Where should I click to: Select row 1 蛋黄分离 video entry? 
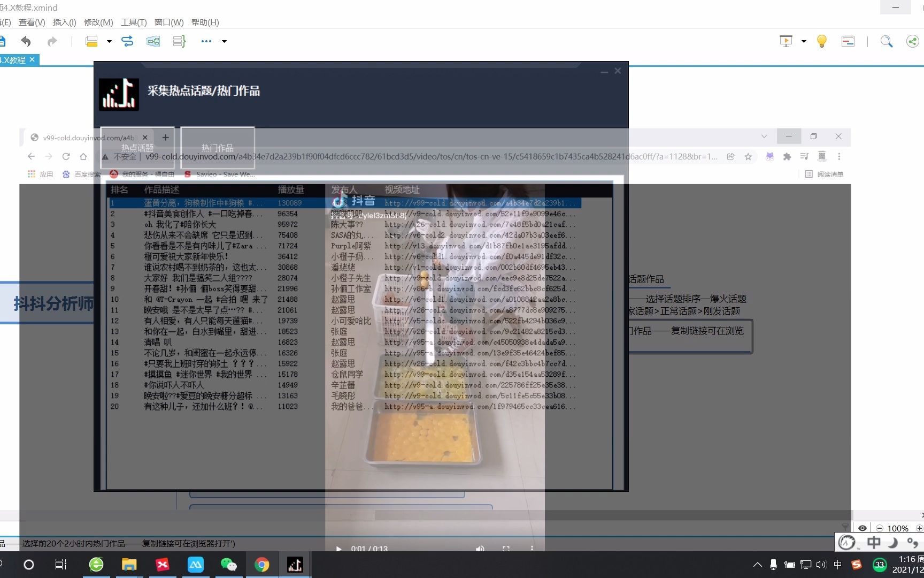(x=344, y=203)
